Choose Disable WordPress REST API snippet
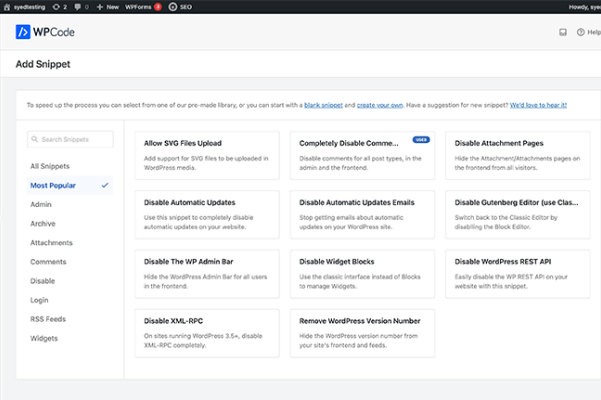Screen dimensions: 601x400 (x=517, y=274)
